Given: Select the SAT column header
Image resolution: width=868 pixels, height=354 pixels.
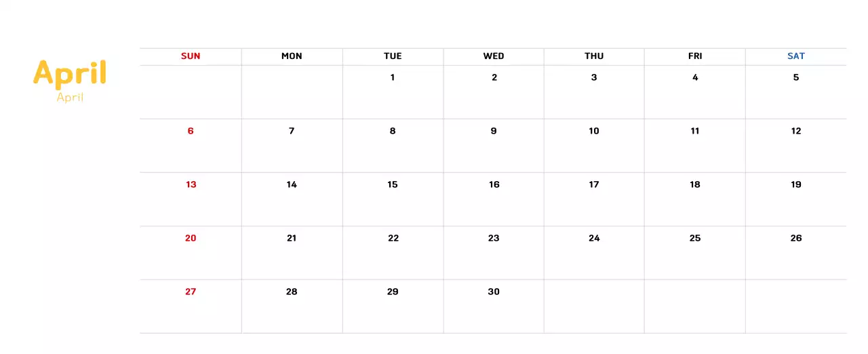Looking at the screenshot, I should coord(796,56).
